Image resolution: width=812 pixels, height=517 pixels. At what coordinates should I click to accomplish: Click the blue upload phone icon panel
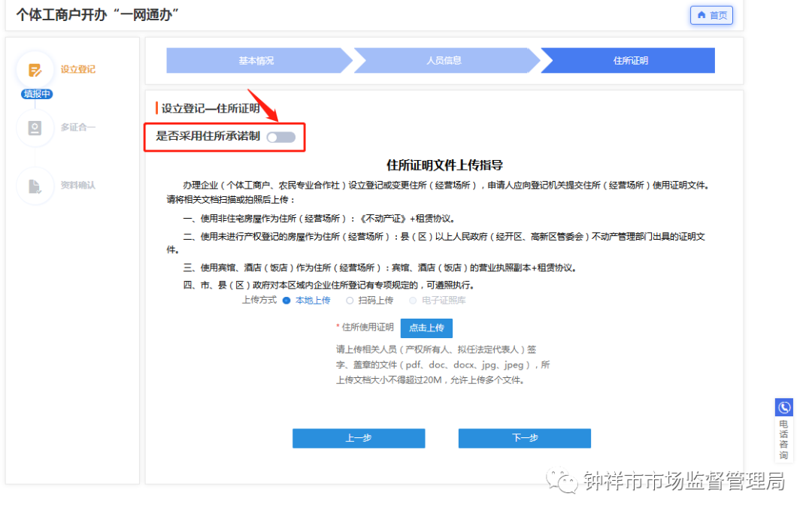(784, 407)
